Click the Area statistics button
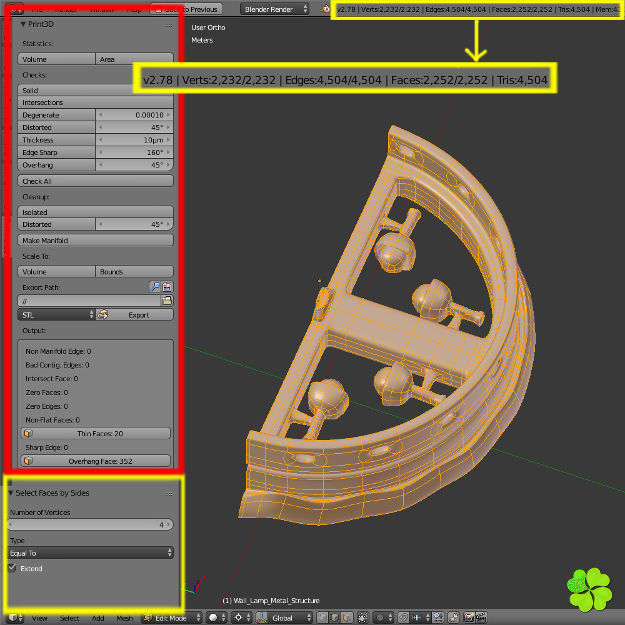Viewport: 625px width, 625px height. (x=135, y=59)
